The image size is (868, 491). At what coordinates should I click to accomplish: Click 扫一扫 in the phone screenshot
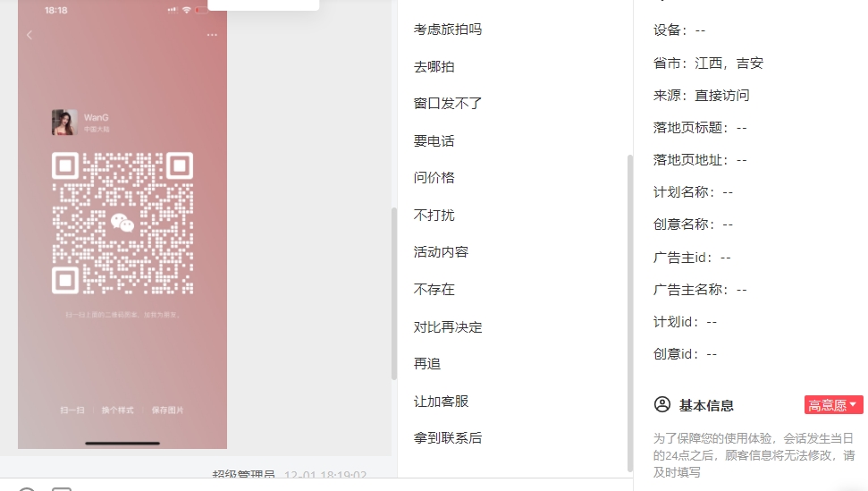(72, 411)
